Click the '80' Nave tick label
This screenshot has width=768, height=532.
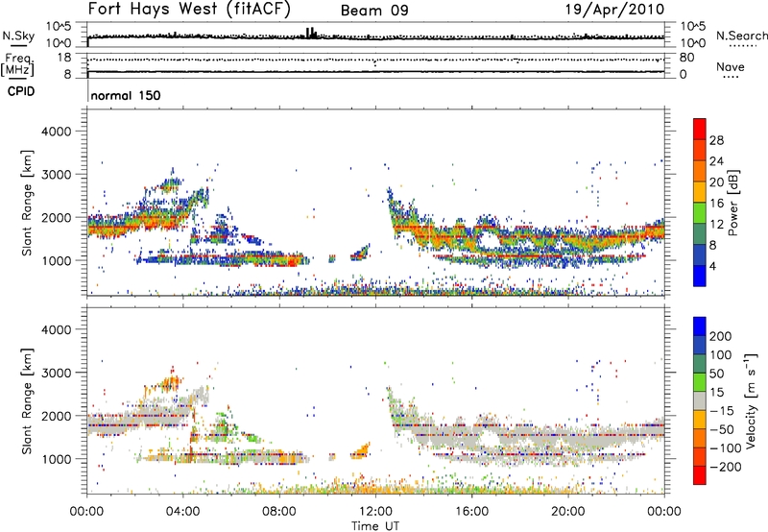pos(686,58)
